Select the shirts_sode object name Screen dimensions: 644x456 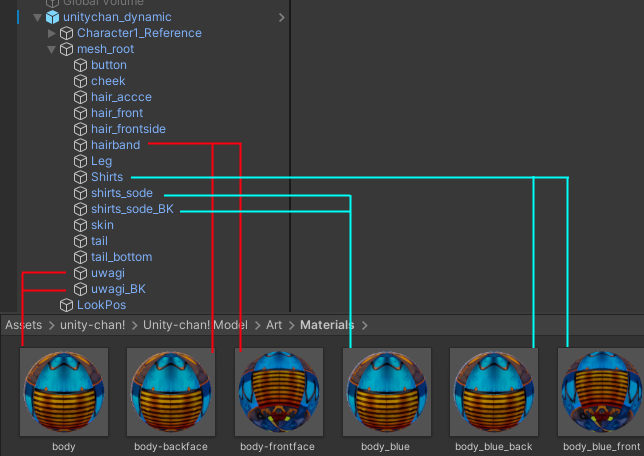[122, 193]
